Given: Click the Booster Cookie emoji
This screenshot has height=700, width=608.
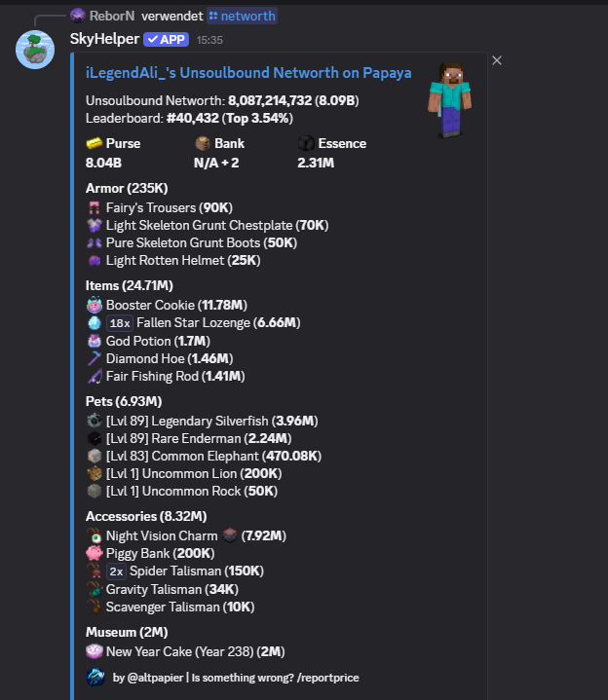Looking at the screenshot, I should pos(95,305).
